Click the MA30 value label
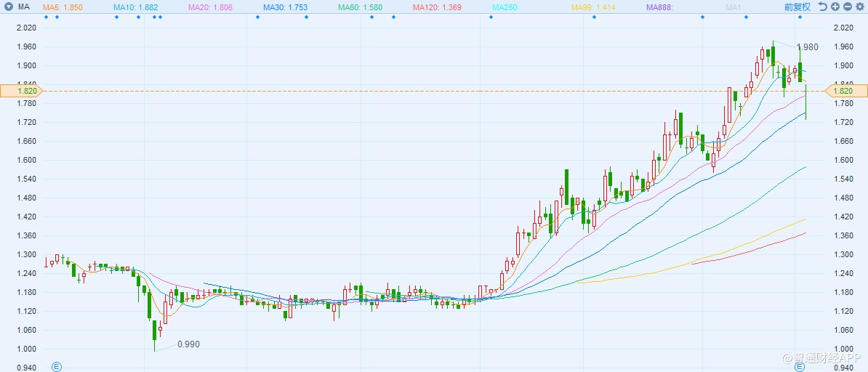 (x=285, y=7)
